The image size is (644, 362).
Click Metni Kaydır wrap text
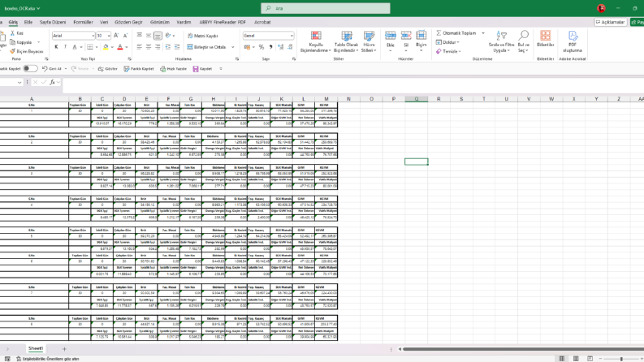203,36
